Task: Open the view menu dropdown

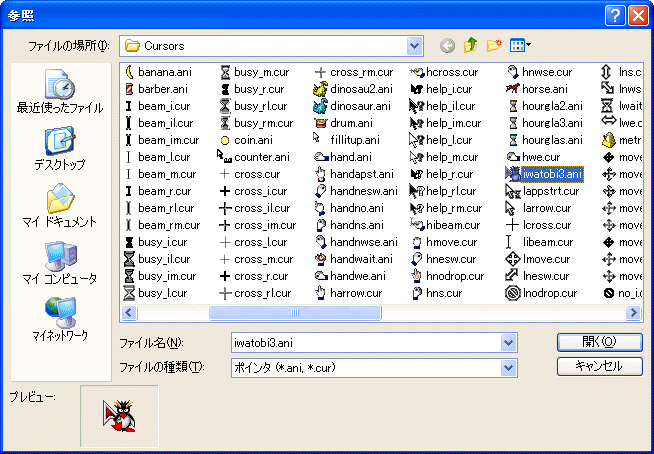Action: coord(521,46)
